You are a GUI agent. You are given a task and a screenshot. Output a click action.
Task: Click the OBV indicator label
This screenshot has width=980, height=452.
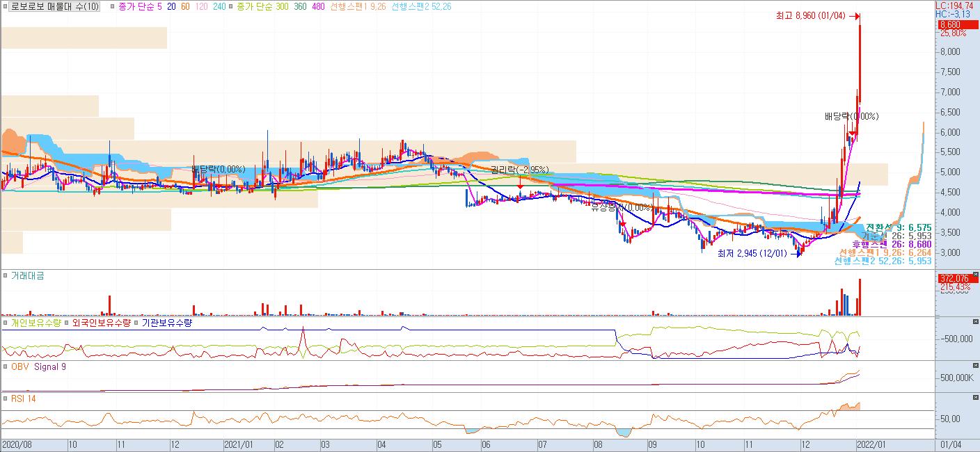pyautogui.click(x=19, y=366)
